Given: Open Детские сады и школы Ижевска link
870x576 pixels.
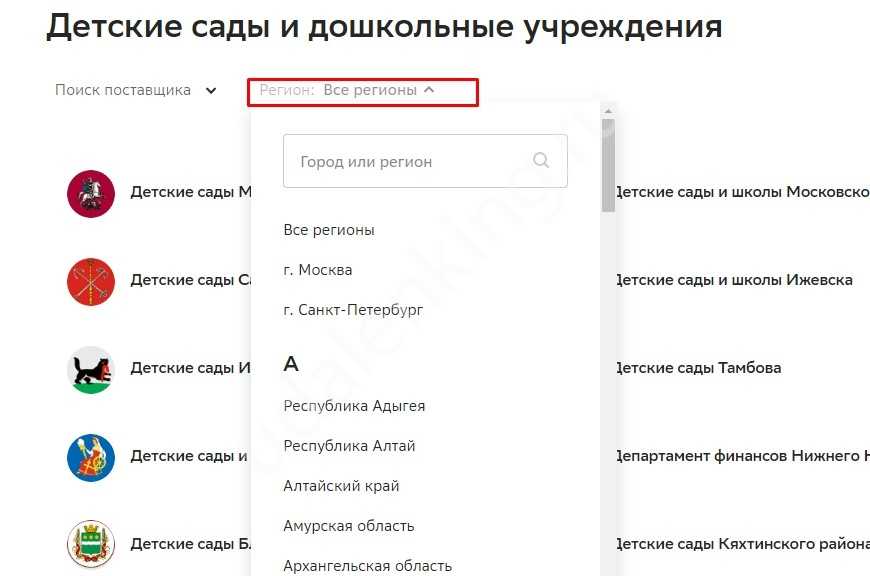Looking at the screenshot, I should [x=733, y=280].
